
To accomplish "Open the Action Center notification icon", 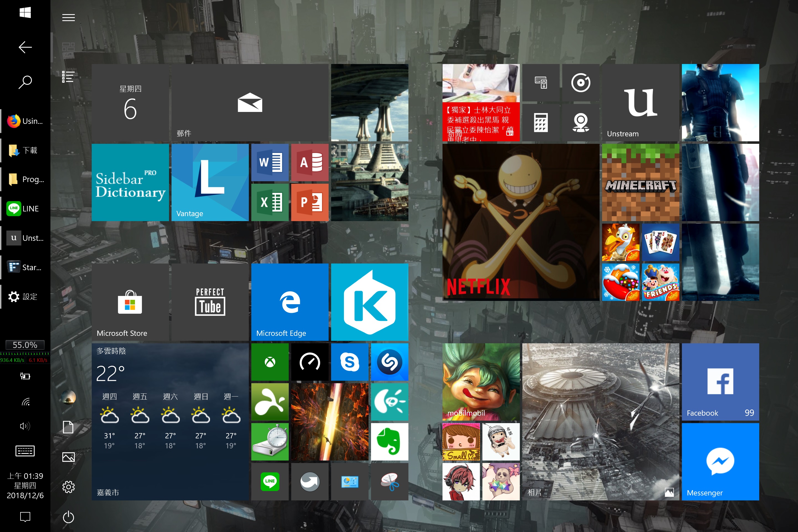I will 25,517.
